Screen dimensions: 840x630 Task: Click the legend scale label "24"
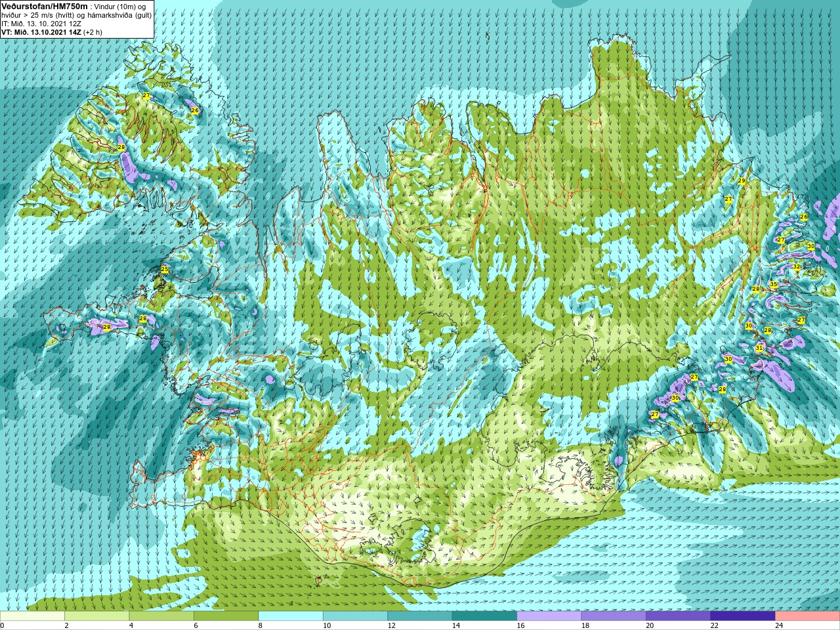[779, 625]
